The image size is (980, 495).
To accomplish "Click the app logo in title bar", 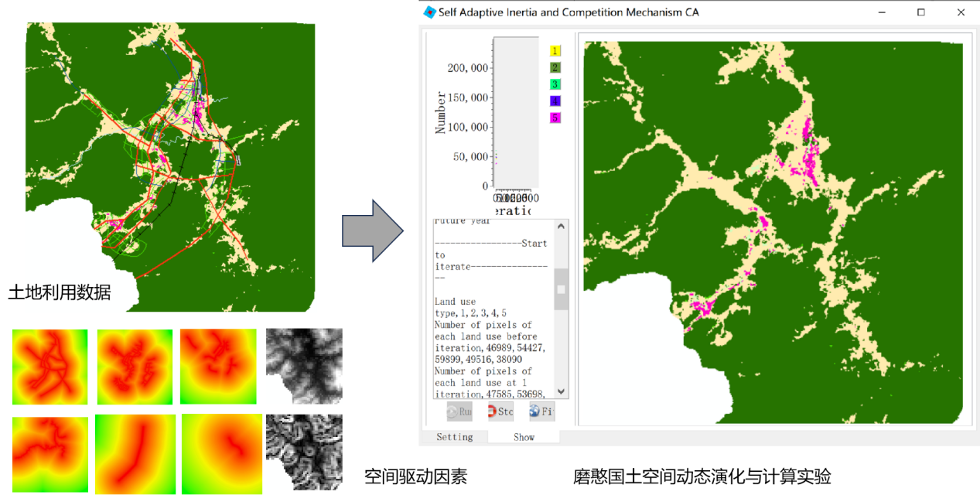I will tap(430, 12).
